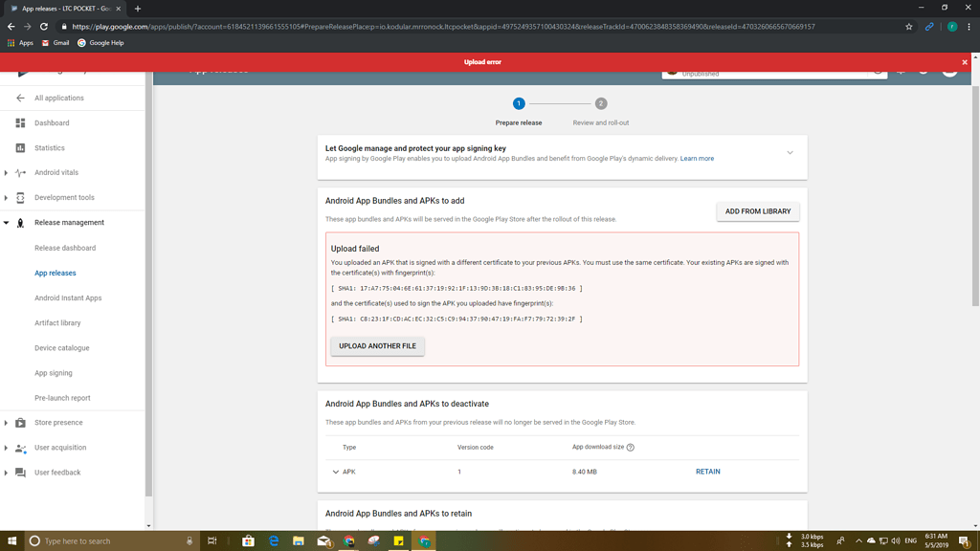
Task: Open the Dashboard section icon
Action: (19, 122)
